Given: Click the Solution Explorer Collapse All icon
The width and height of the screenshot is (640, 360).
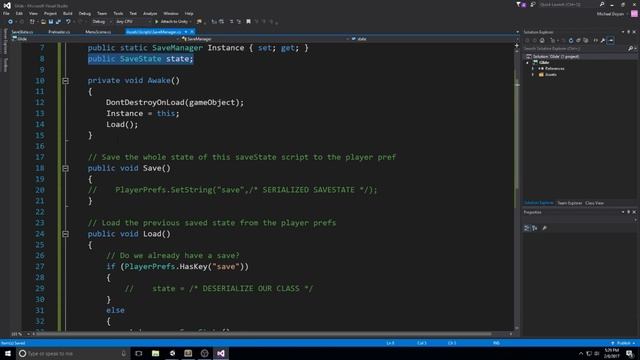Looking at the screenshot, I should click(x=578, y=40).
